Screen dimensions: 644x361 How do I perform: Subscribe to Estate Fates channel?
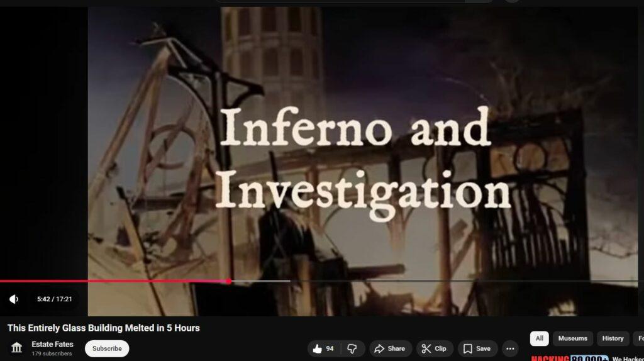(x=107, y=348)
